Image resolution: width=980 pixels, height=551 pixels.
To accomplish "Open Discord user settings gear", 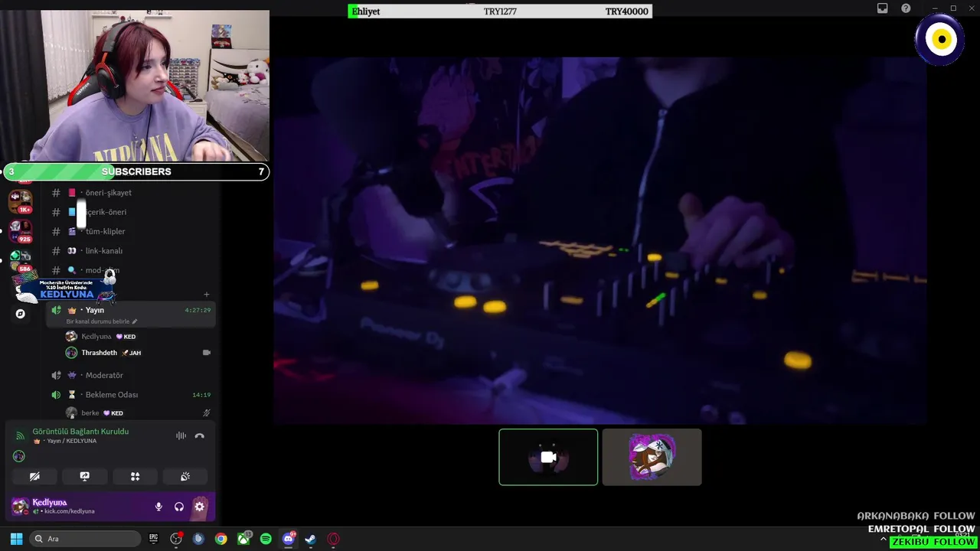I will 200,507.
